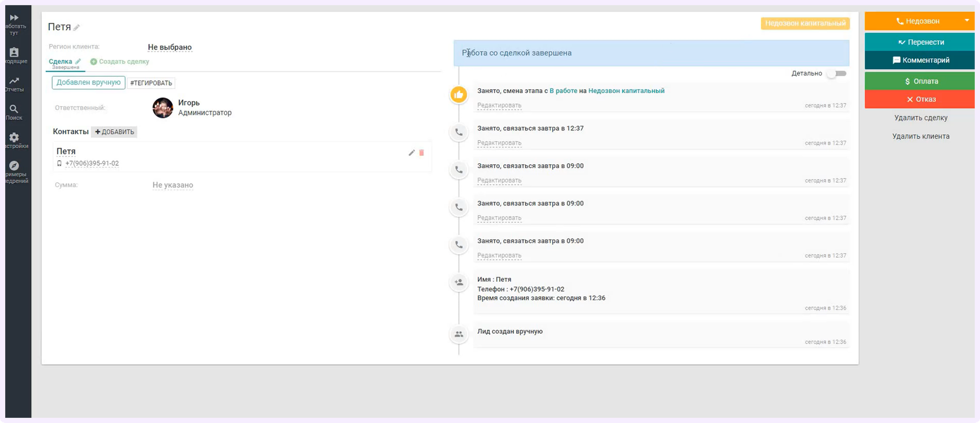This screenshot has width=980, height=423.
Task: Click the pencil icon next to Сделка
Action: click(x=78, y=61)
